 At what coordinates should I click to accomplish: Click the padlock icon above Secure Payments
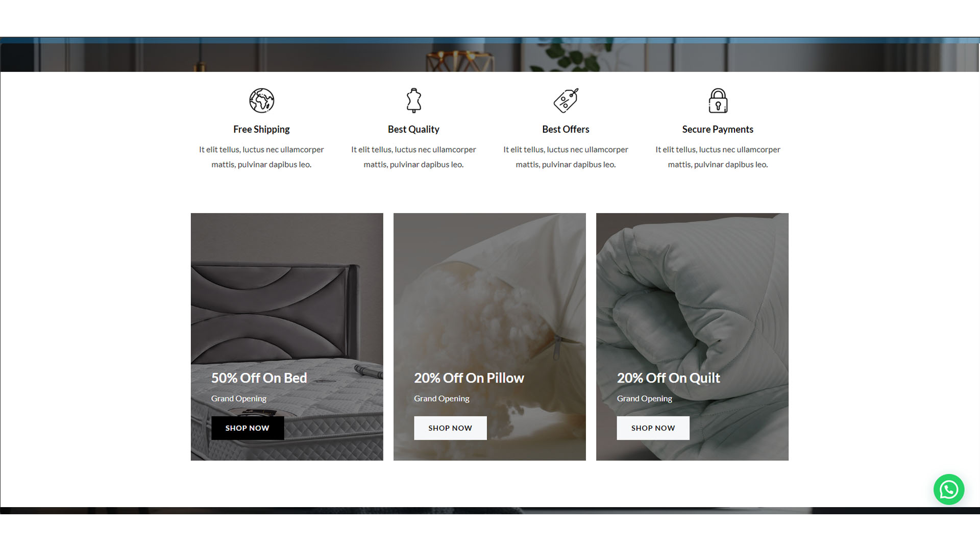click(x=718, y=101)
